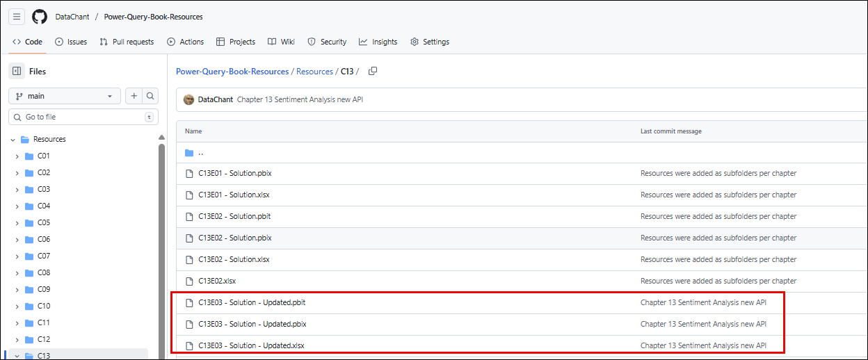Open the C12 folder in tree
The width and height of the screenshot is (868, 360).
point(44,339)
